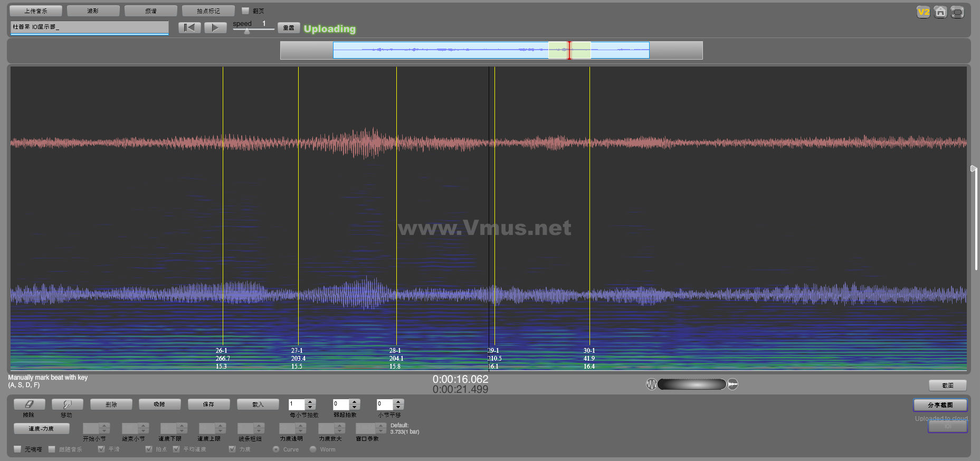Rewind to start of track
The height and width of the screenshot is (461, 980).
[189, 27]
